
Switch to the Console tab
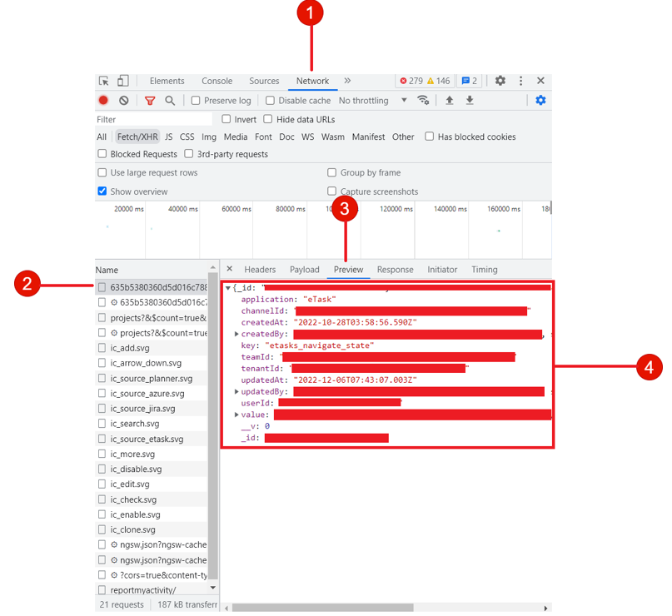click(x=217, y=81)
